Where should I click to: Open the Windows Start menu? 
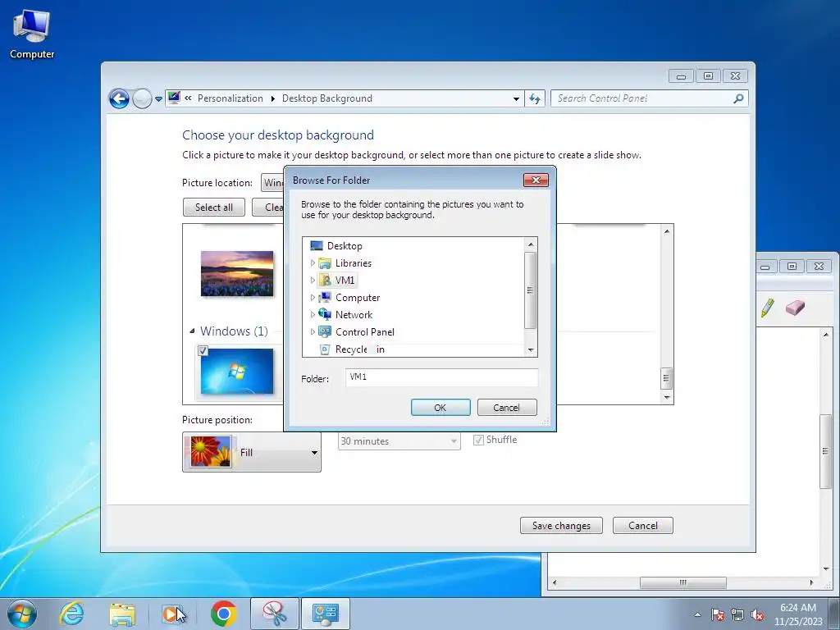[22, 614]
